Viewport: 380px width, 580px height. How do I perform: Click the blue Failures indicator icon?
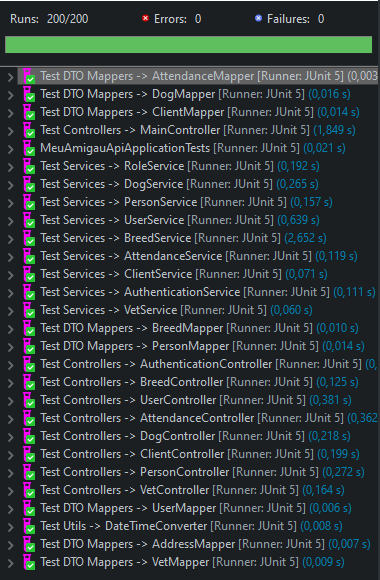click(x=258, y=18)
